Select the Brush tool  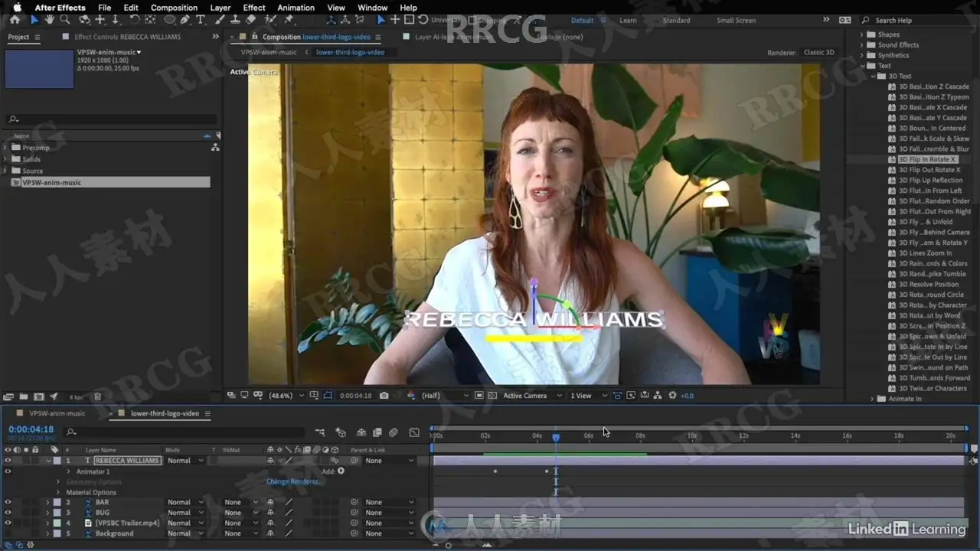pyautogui.click(x=220, y=20)
